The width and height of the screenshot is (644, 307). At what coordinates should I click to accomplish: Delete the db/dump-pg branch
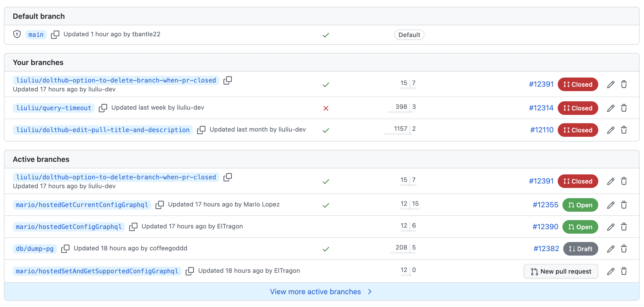pyautogui.click(x=624, y=249)
